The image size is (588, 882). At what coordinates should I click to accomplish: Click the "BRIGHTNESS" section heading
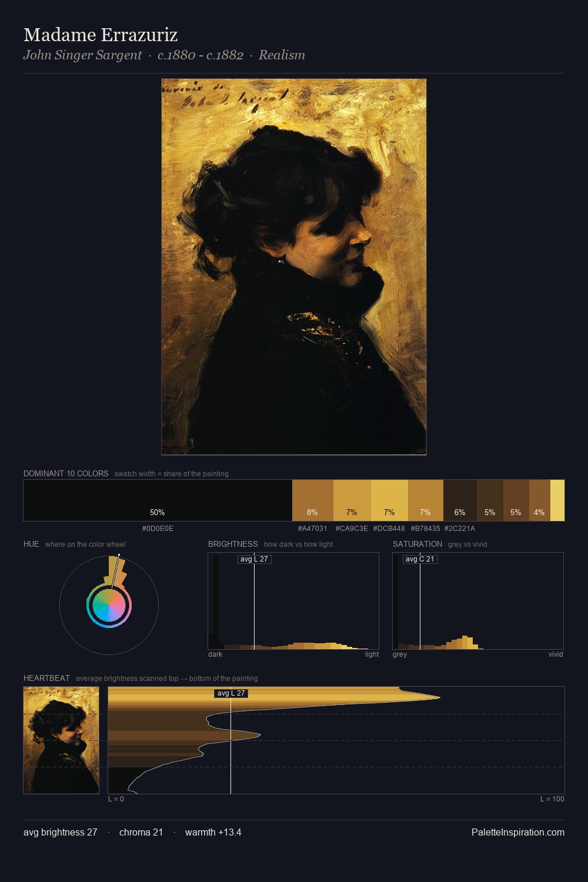point(233,544)
